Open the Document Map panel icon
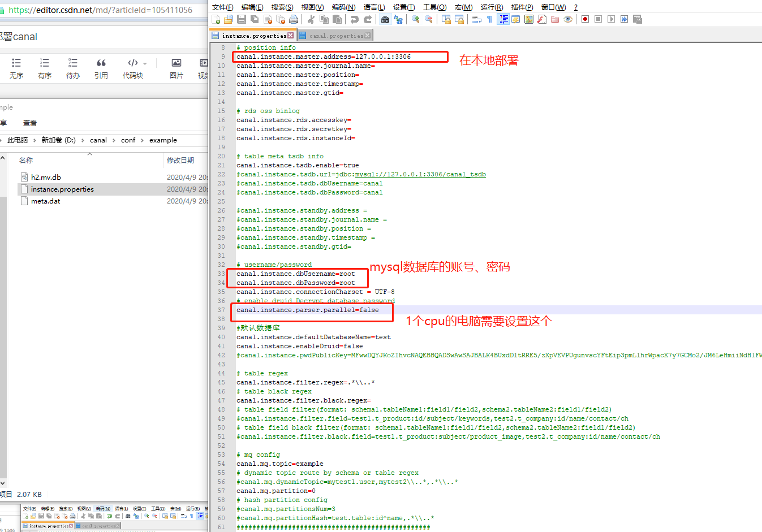The image size is (762, 532). pos(528,19)
